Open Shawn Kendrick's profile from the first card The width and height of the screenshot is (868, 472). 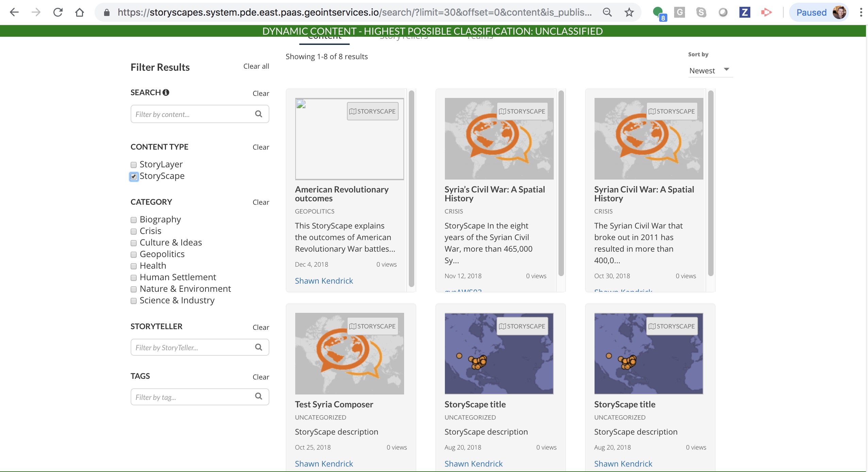323,281
